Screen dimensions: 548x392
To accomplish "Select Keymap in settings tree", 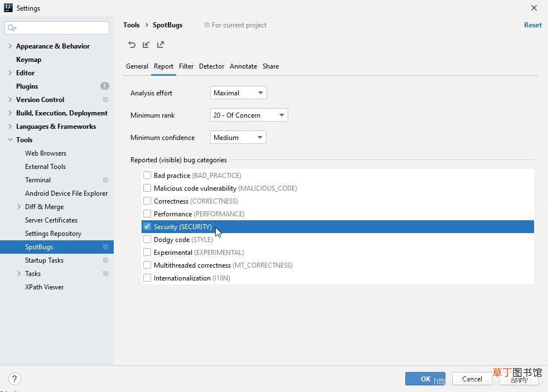I will 28,60.
